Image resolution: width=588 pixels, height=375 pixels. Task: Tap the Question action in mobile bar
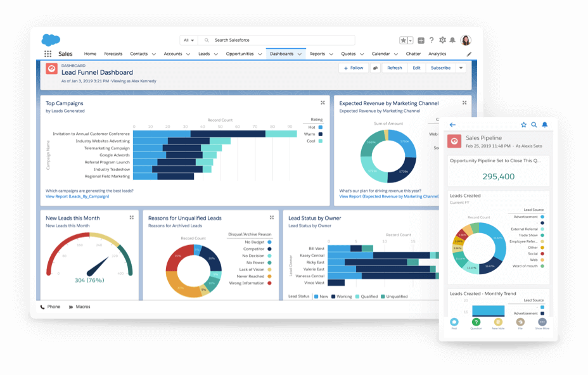476,323
